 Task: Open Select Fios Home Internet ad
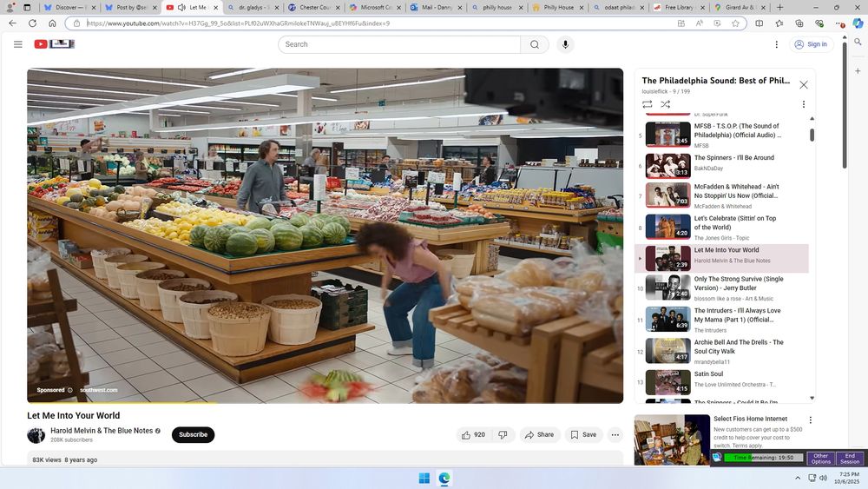click(750, 419)
